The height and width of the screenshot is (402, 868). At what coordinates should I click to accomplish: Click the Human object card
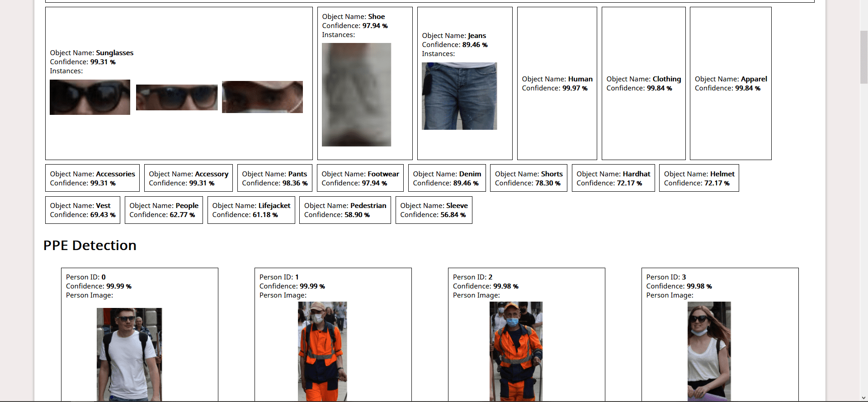coord(557,83)
